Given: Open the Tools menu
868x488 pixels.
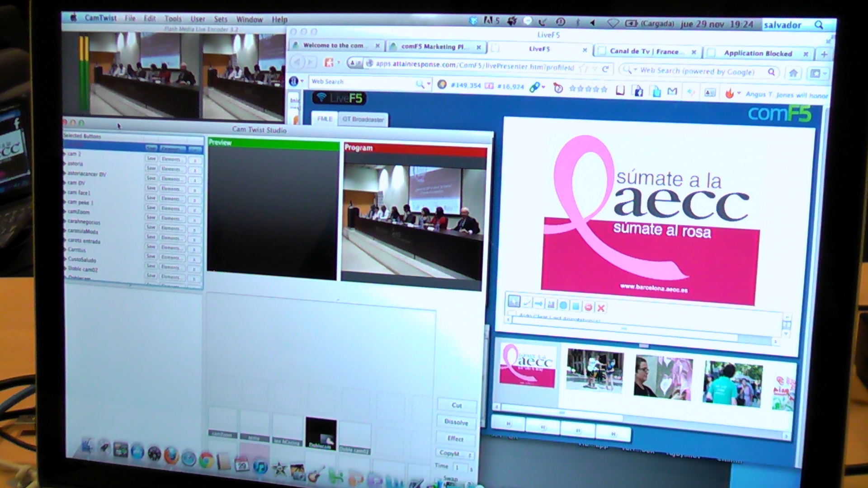Looking at the screenshot, I should point(173,19).
